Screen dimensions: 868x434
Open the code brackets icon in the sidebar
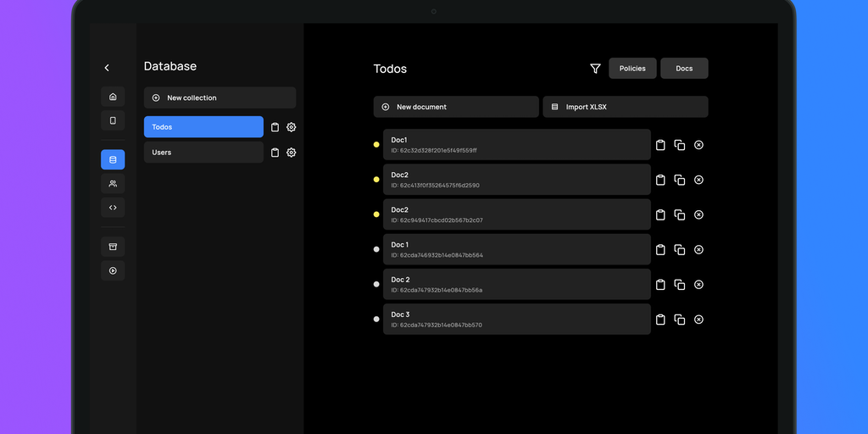pos(113,207)
